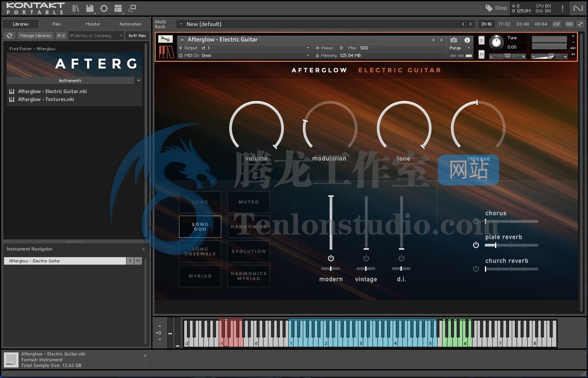
Task: Click the Shop tag icon
Action: 489,8
